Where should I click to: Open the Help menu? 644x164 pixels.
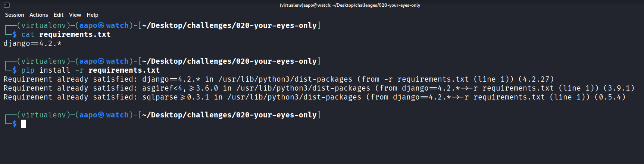pyautogui.click(x=93, y=15)
